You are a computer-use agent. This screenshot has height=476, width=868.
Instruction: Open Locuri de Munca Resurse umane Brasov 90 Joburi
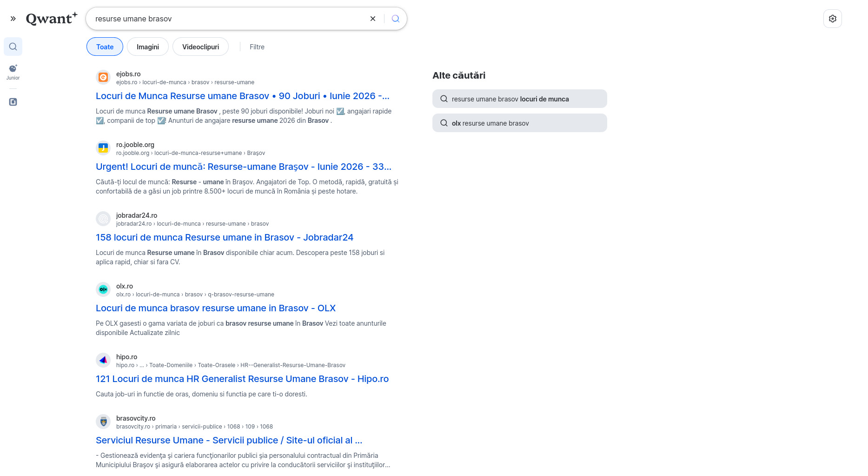tap(243, 96)
